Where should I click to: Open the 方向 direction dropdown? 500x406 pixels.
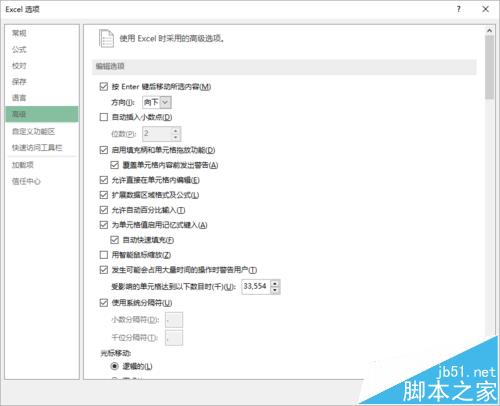tap(157, 102)
